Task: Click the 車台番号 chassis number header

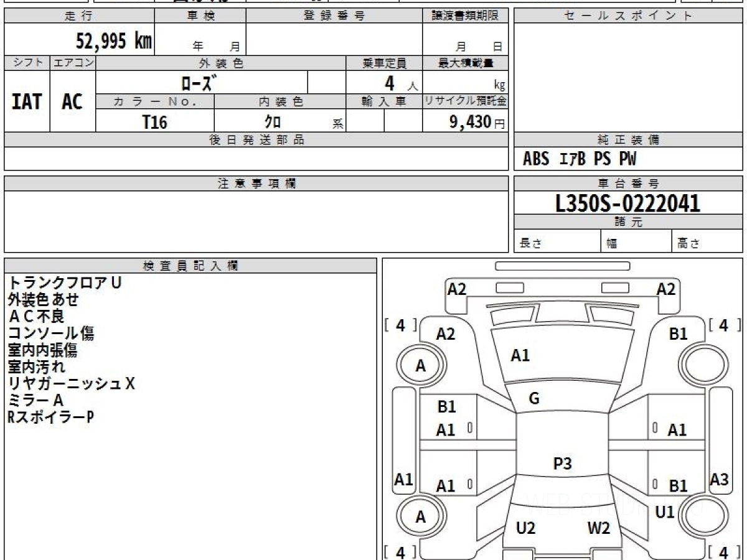Action: 628,184
